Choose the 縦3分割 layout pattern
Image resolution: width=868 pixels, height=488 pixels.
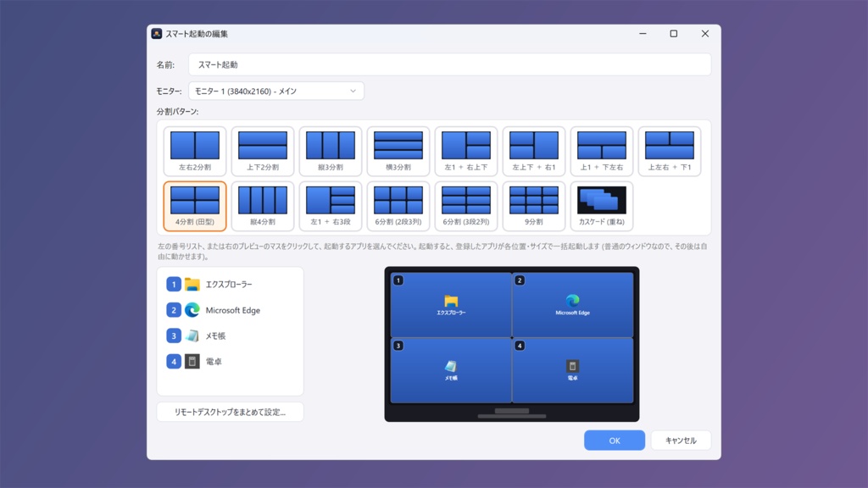[x=331, y=151]
